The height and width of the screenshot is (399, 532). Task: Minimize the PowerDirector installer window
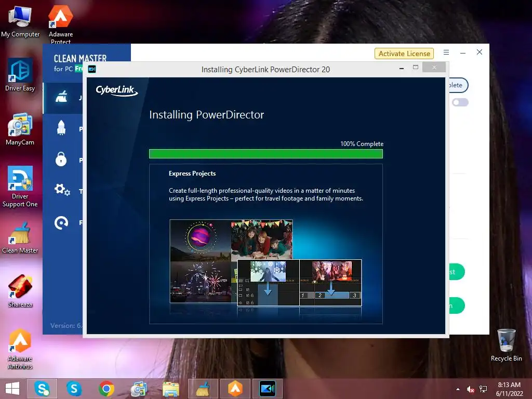pyautogui.click(x=402, y=68)
